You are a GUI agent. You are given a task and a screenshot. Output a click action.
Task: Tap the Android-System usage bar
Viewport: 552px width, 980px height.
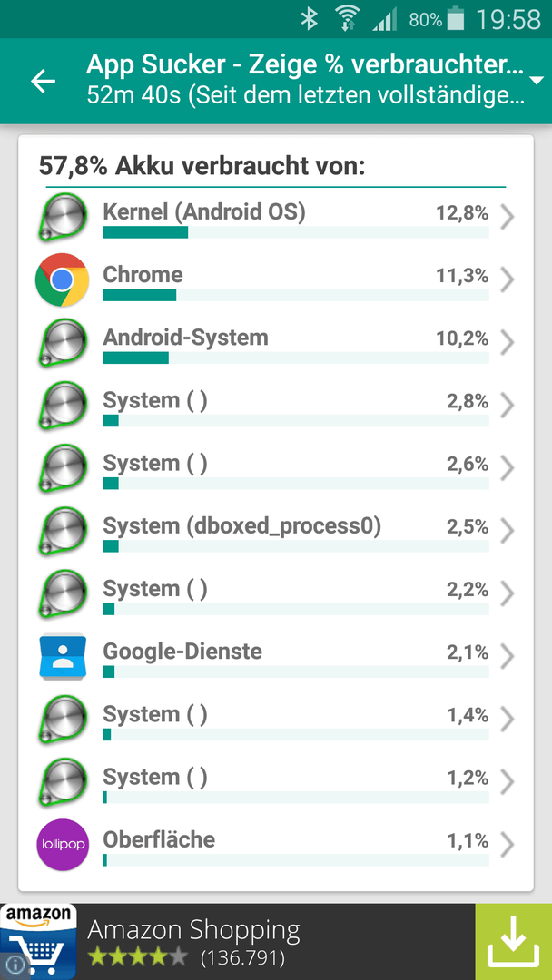click(296, 358)
